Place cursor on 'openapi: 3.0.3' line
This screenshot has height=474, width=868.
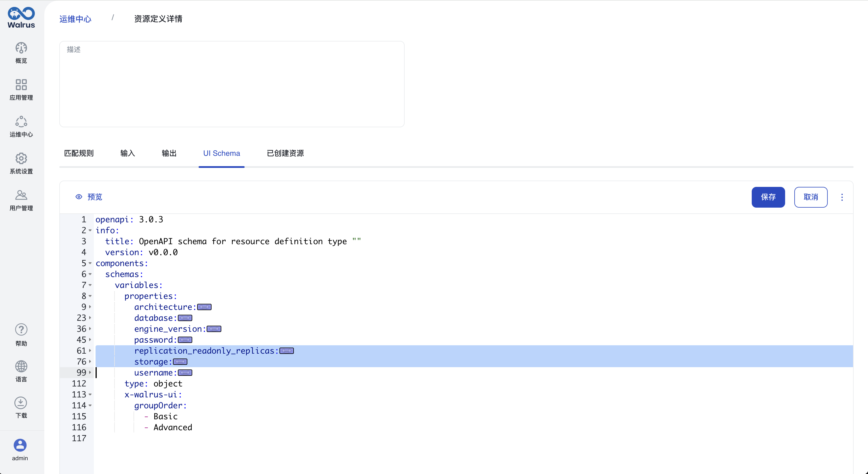(x=130, y=219)
